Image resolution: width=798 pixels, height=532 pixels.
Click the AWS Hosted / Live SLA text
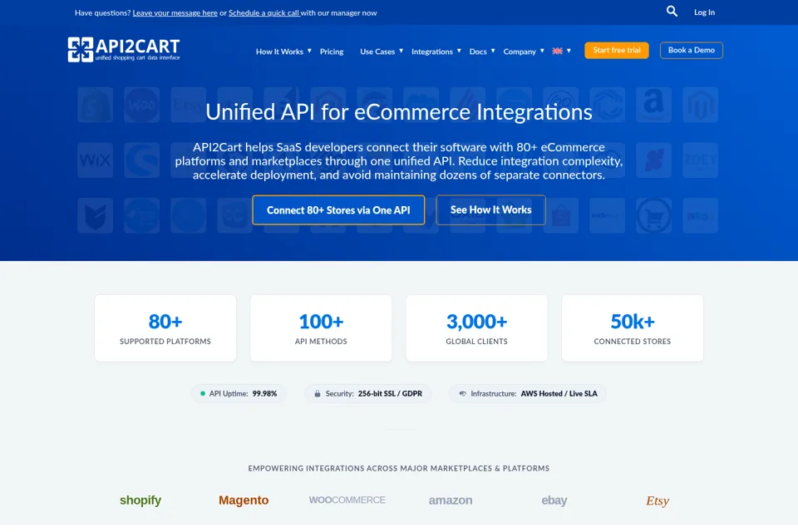(x=559, y=393)
